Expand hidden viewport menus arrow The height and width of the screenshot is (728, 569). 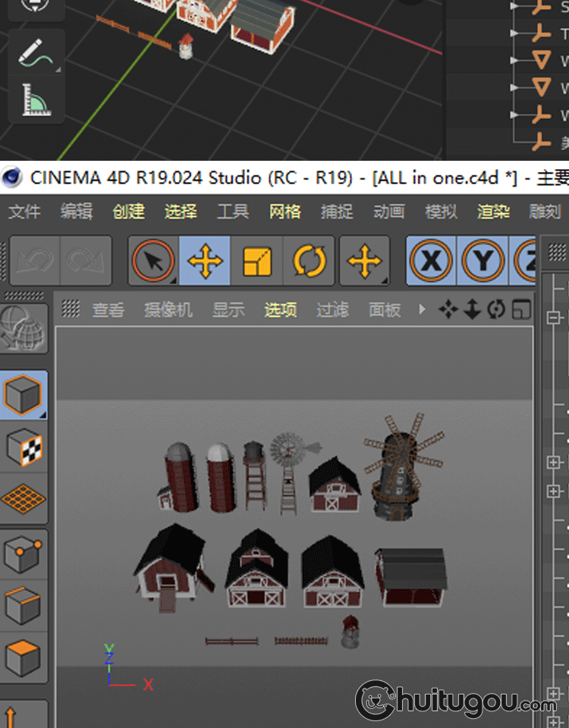(423, 309)
